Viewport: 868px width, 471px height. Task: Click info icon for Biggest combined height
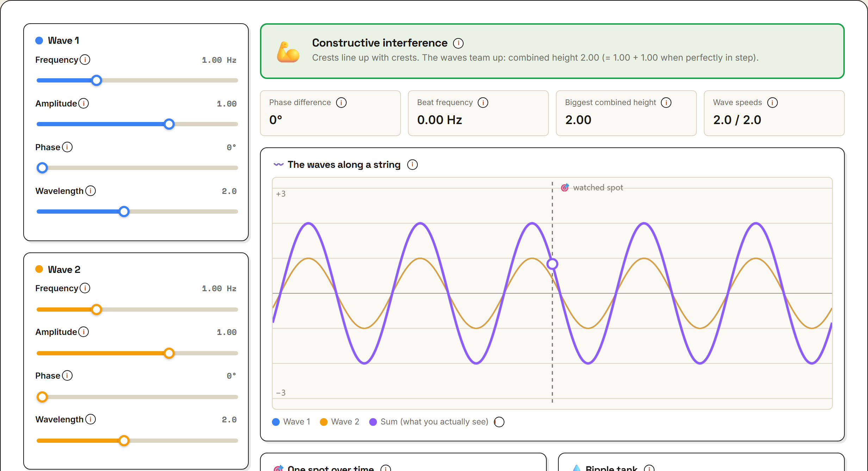point(666,103)
